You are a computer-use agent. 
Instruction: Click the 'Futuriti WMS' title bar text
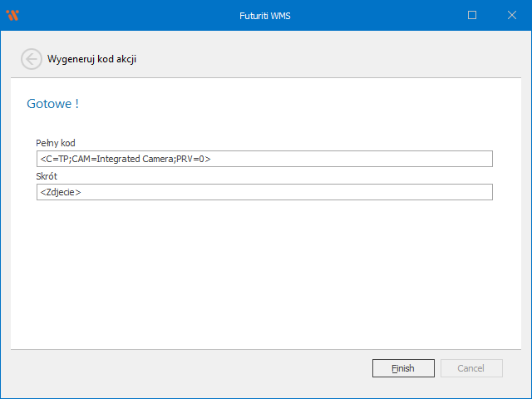click(265, 15)
